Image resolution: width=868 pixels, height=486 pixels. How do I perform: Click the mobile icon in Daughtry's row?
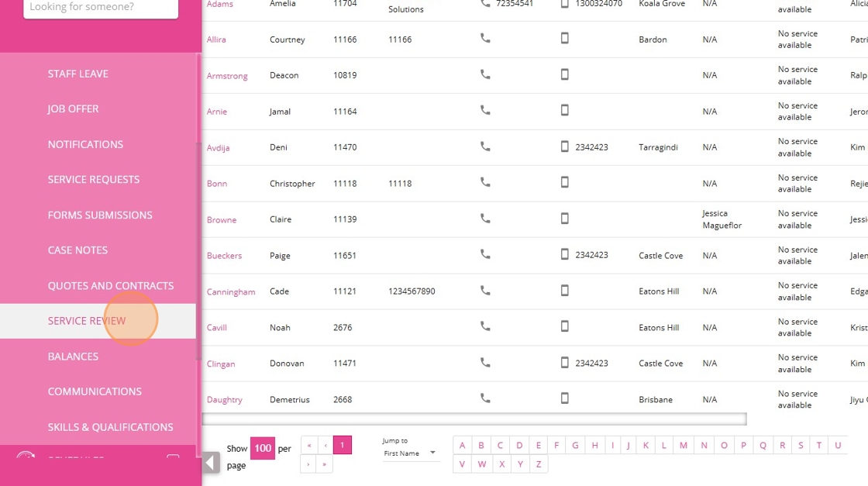(x=565, y=398)
